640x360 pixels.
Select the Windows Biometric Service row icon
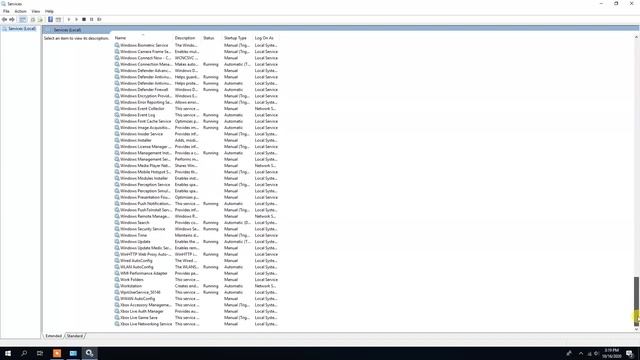pyautogui.click(x=117, y=45)
